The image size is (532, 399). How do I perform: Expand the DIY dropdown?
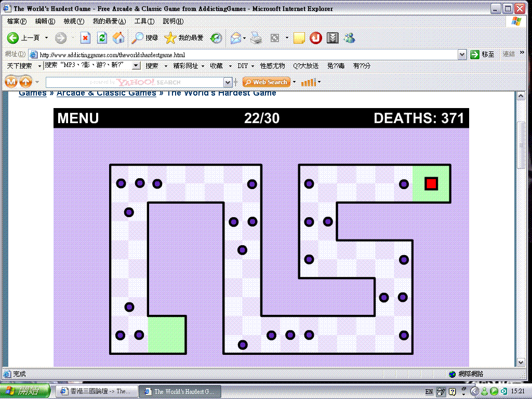pos(253,66)
